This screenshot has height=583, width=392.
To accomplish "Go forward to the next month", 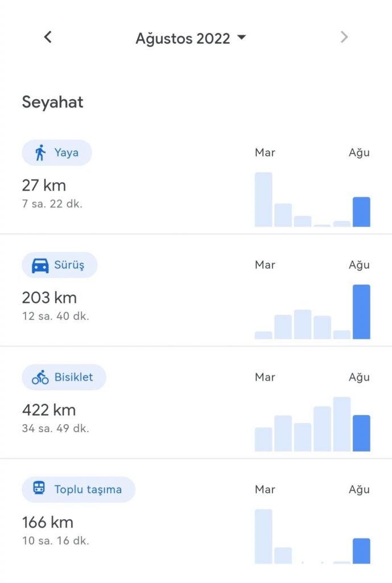I will 344,38.
